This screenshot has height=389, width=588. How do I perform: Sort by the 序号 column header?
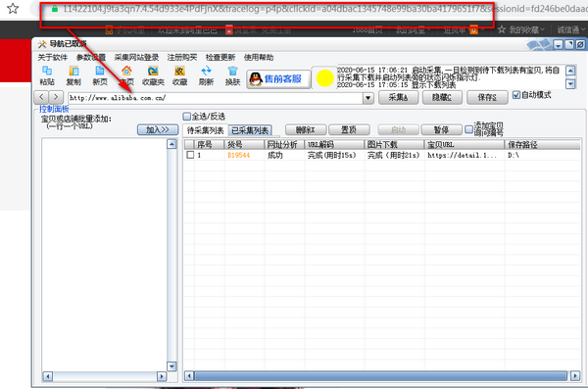coord(210,144)
